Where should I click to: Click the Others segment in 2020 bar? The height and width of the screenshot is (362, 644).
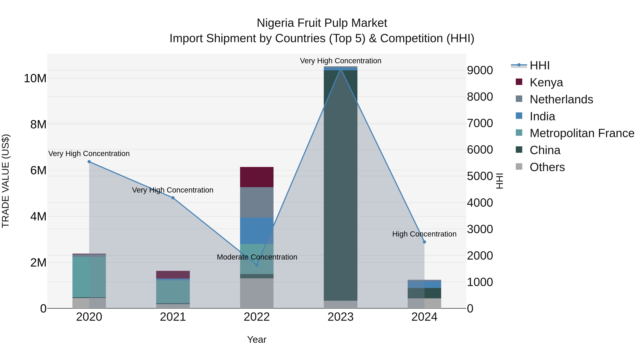(x=89, y=303)
